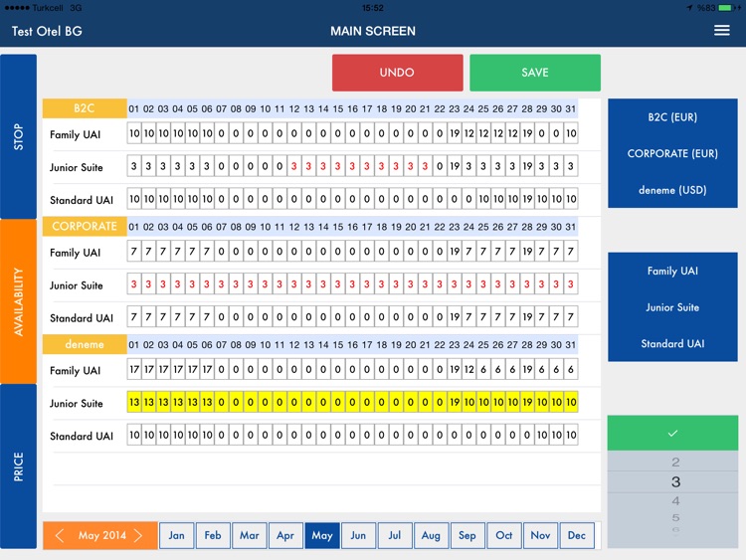
Task: Select deneme Family UAI row label
Action: [76, 371]
